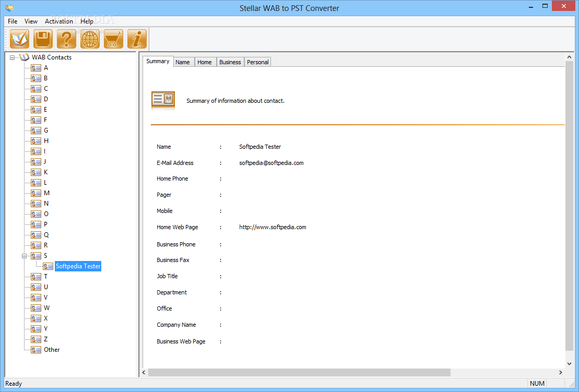Open the View menu

pyautogui.click(x=31, y=21)
